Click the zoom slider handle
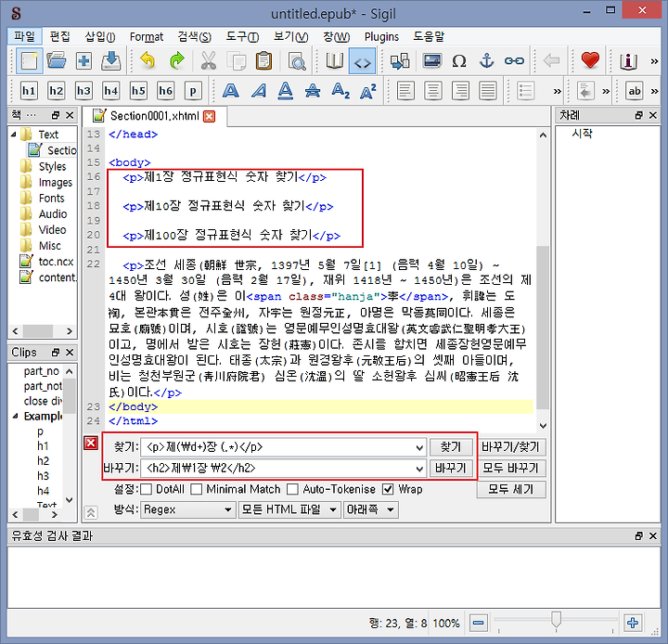This screenshot has width=668, height=644. (x=556, y=620)
